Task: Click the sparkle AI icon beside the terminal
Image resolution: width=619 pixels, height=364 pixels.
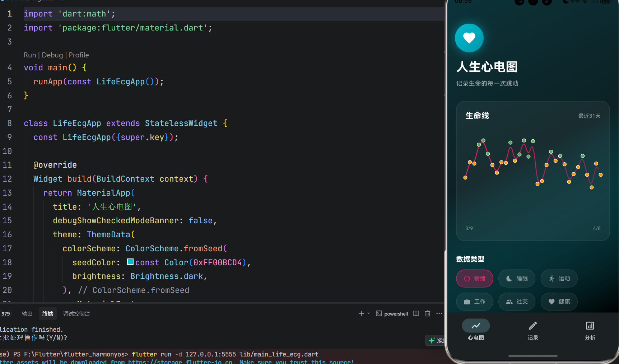Action: [432, 340]
